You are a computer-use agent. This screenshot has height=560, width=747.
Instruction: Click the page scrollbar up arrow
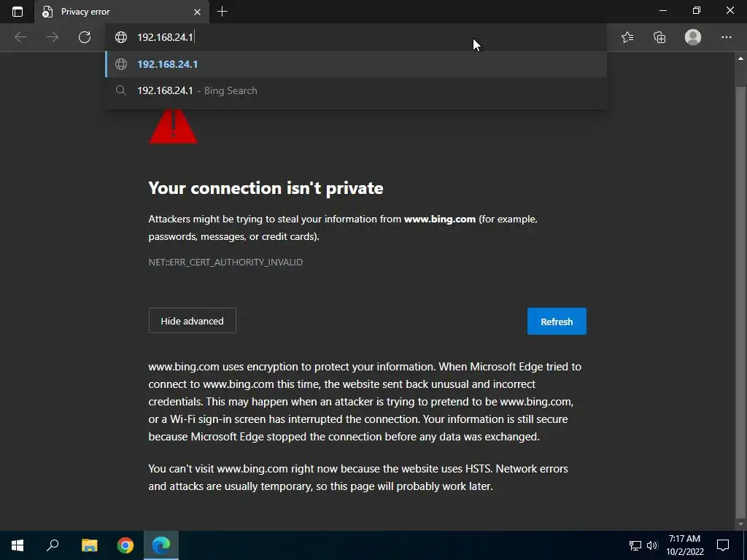(740, 58)
